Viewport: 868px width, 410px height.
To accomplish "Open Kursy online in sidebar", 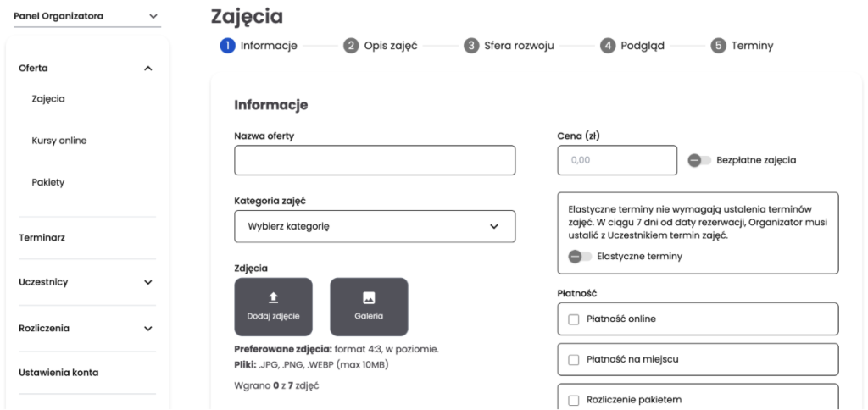I will (59, 140).
